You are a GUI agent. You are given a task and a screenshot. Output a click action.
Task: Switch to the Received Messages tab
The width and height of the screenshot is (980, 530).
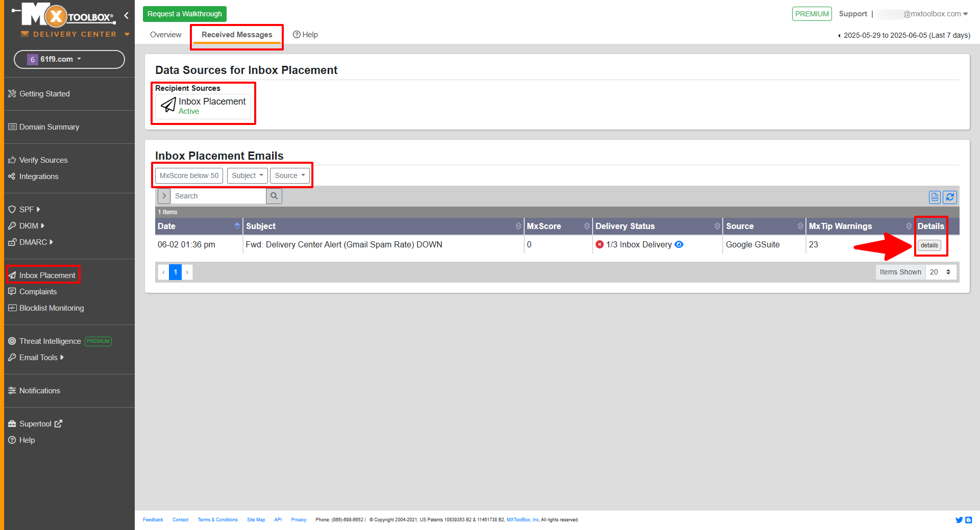click(x=236, y=34)
